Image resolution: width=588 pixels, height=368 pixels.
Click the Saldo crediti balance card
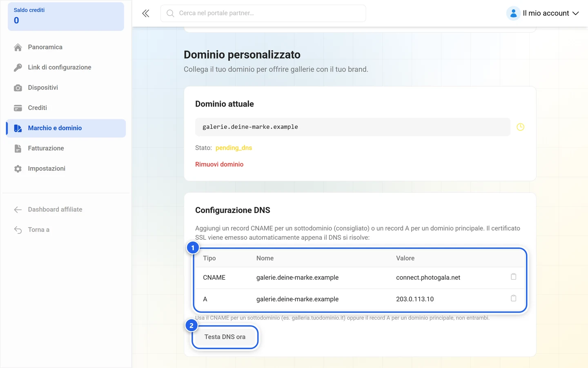(x=66, y=16)
